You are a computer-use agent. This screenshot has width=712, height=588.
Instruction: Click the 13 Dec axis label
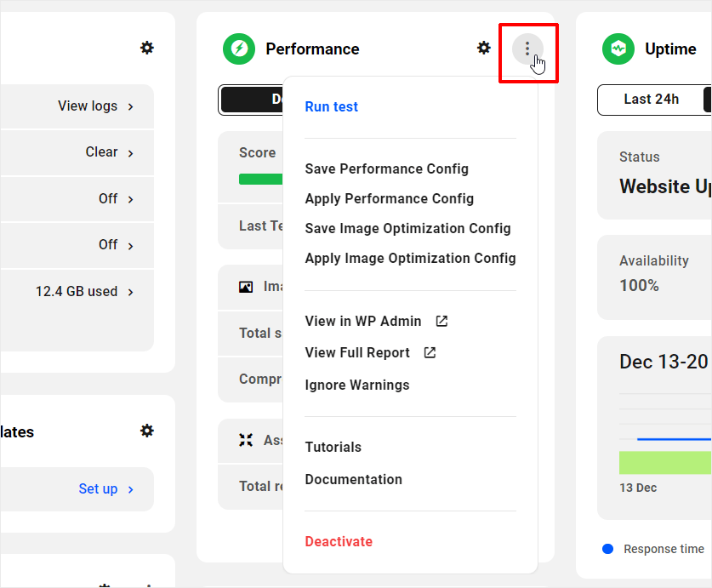click(x=638, y=488)
